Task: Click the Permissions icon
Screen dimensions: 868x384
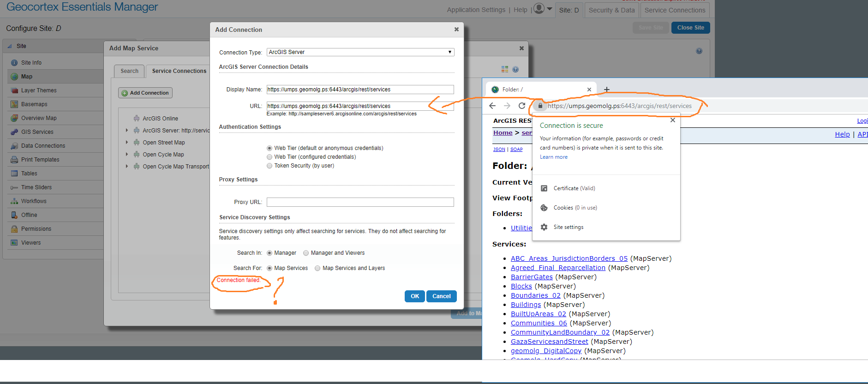Action: click(x=14, y=229)
